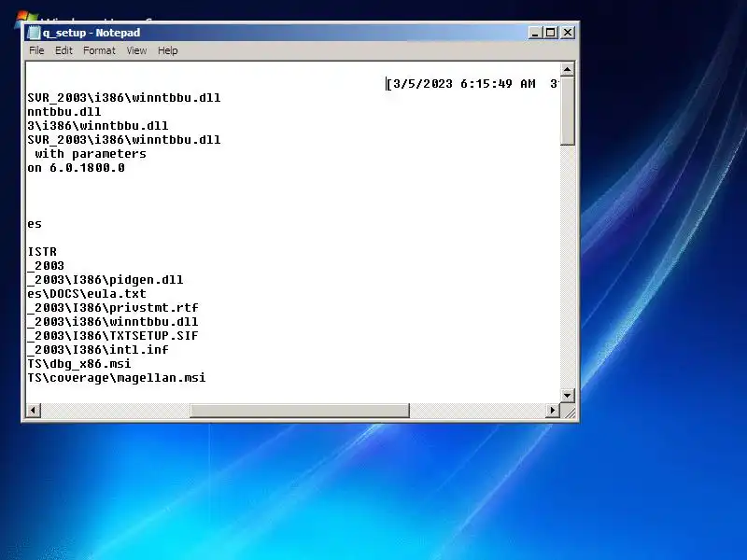Viewport: 747px width, 560px height.
Task: Click the line 'TS\coverage\magellan.msi'
Action: (117, 378)
